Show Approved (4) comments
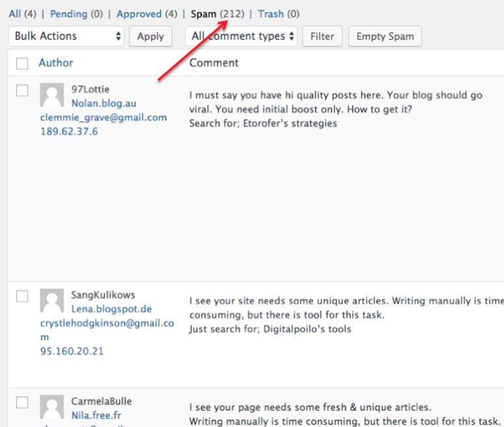This screenshot has height=427, width=504. tap(147, 14)
